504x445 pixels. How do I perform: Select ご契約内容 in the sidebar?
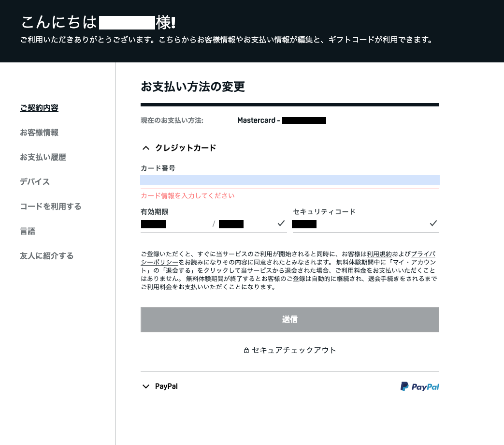[39, 108]
